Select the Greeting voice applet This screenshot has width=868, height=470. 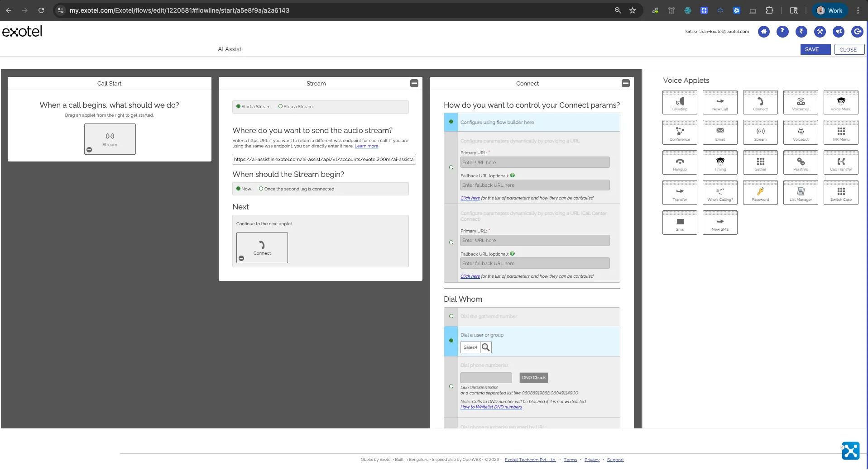pyautogui.click(x=680, y=102)
